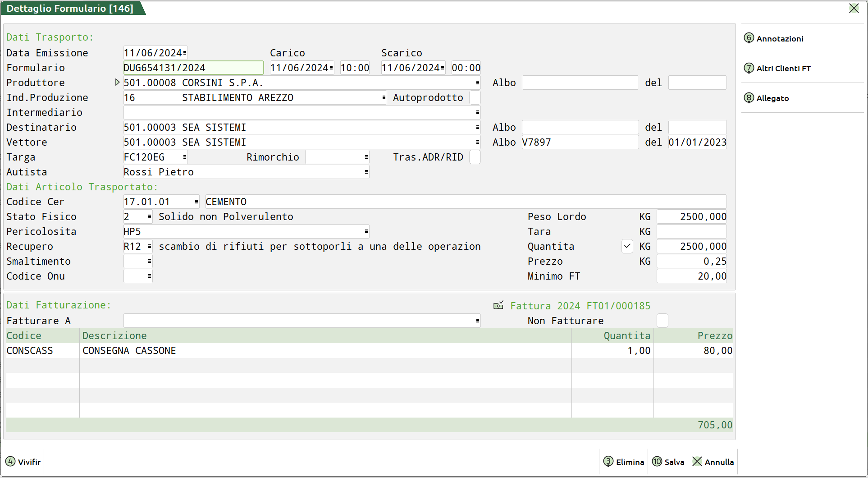Close the Dettaglio Formulario window
Viewport: 868px width, 478px height.
854,9
